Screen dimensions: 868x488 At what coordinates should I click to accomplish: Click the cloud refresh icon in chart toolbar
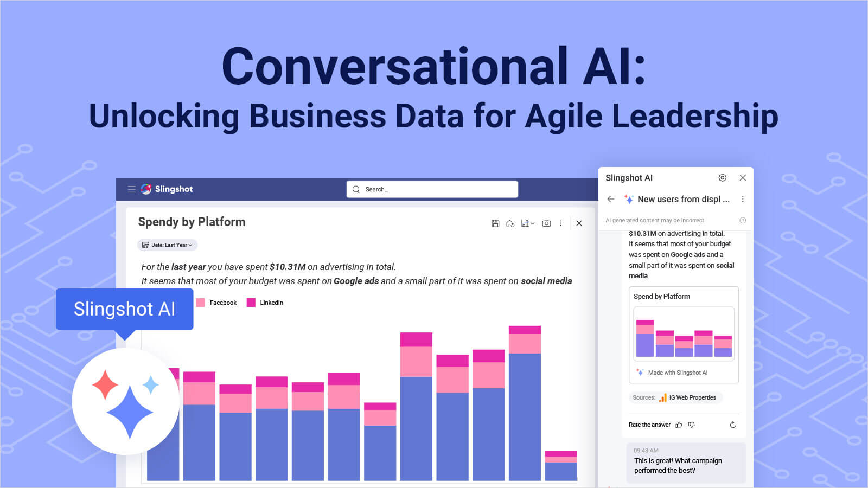(x=510, y=223)
